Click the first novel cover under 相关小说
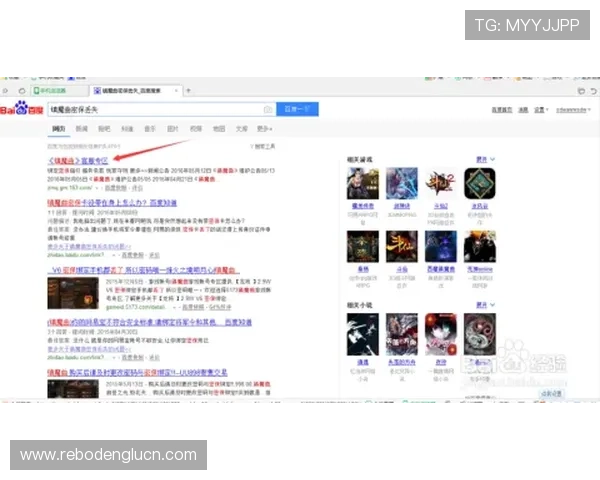This screenshot has width=600, height=480. click(361, 333)
